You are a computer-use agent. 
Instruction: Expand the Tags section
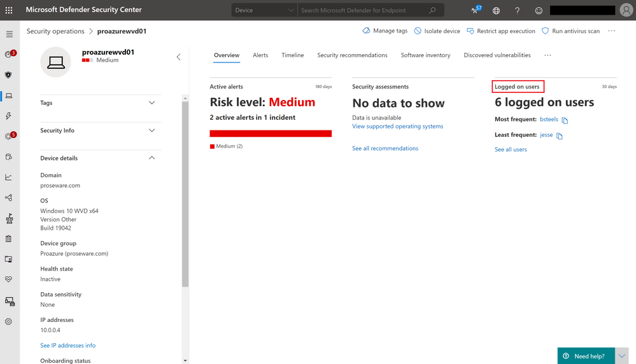click(x=152, y=103)
